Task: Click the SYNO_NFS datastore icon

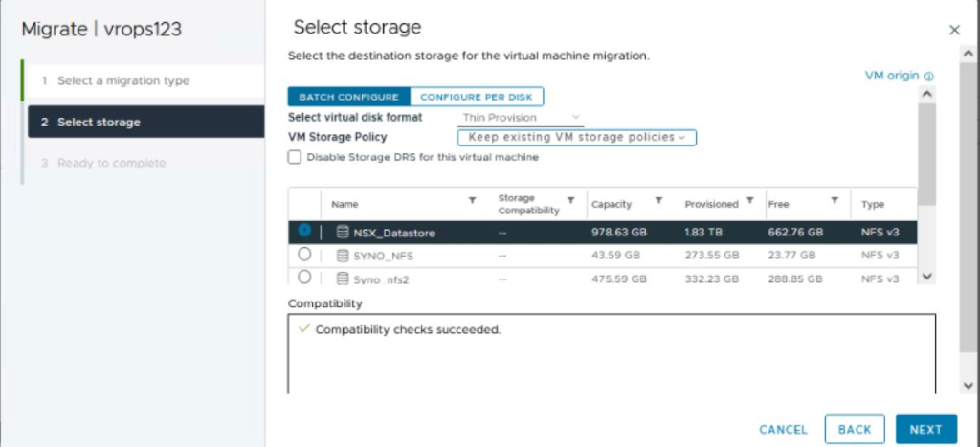Action: [342, 255]
